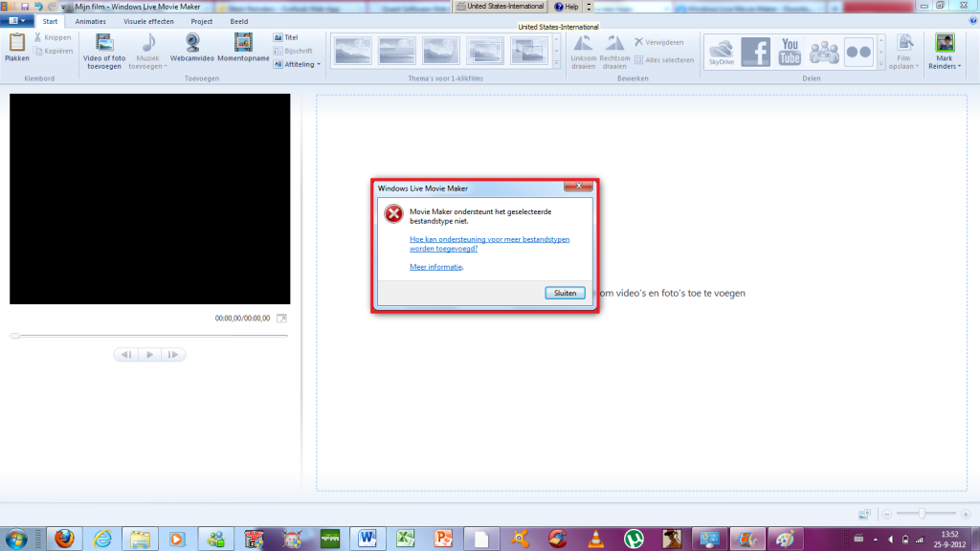Open Firefox from the taskbar
Screen dimensions: 980x551
click(x=64, y=538)
